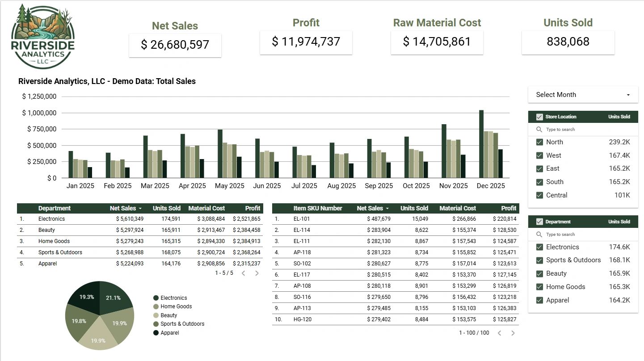Viewport: 644px width, 361px height.
Task: Sort by Item SKU Number column header
Action: (x=318, y=208)
